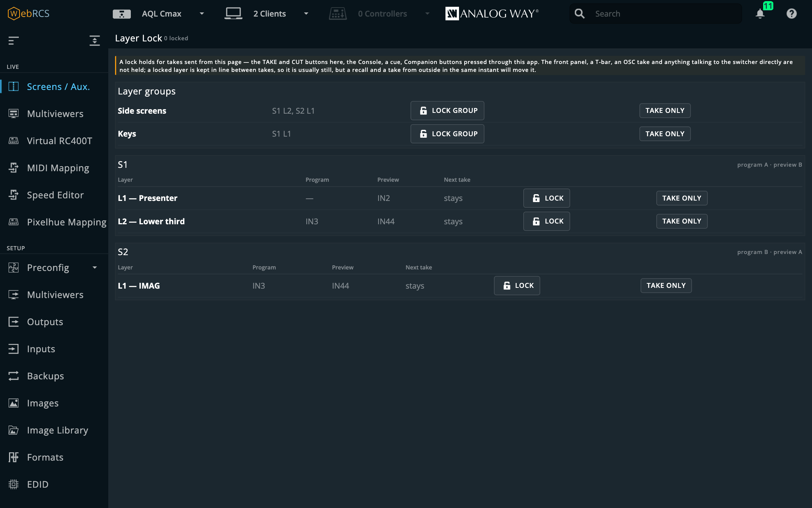Open the notifications bell icon
The height and width of the screenshot is (508, 812).
tap(760, 14)
